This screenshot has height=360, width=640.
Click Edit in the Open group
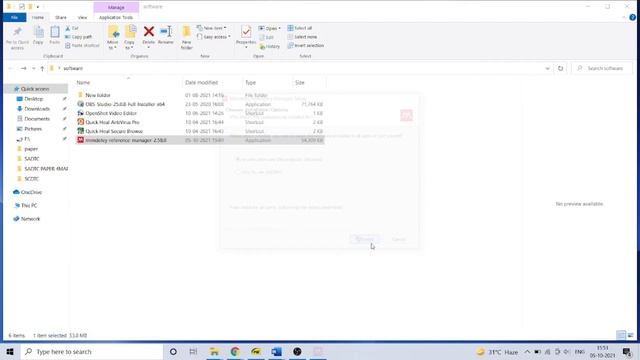tap(267, 37)
